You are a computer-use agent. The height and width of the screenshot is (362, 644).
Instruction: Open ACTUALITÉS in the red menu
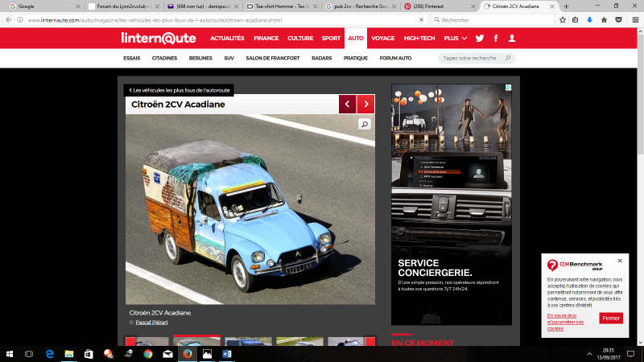click(x=227, y=38)
